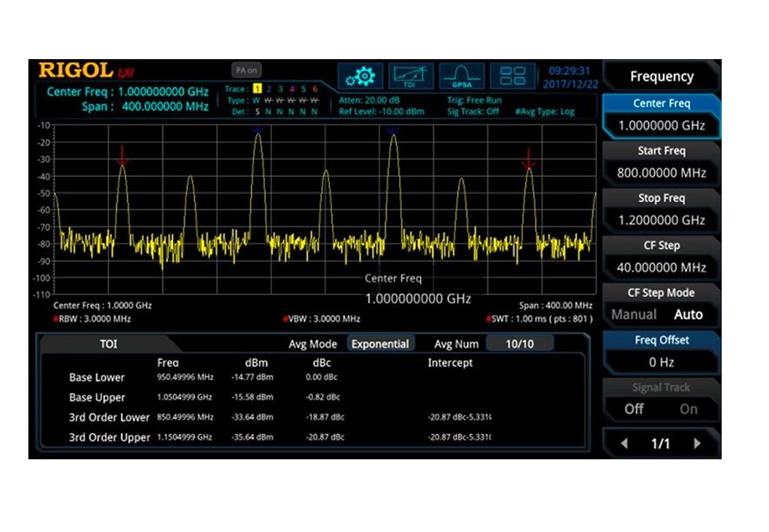Click the TOI measurement icon
Image resolution: width=769 pixels, height=532 pixels.
[x=411, y=77]
